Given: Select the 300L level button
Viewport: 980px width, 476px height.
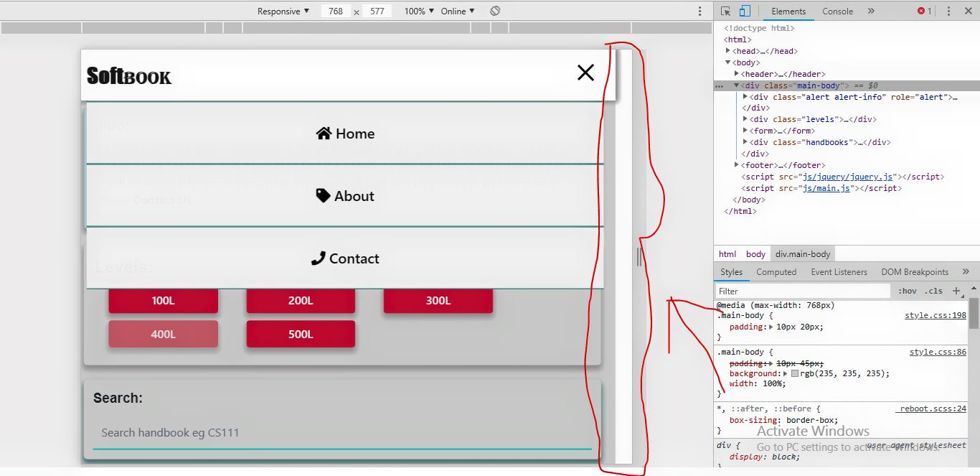Looking at the screenshot, I should tap(438, 301).
